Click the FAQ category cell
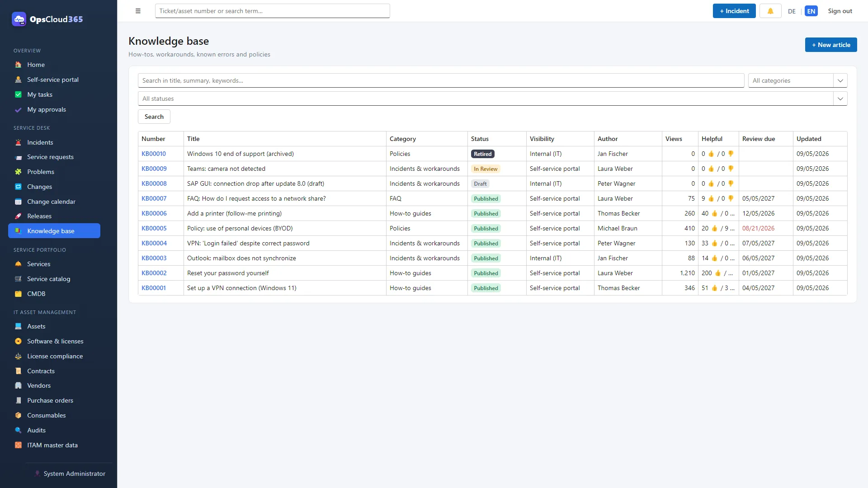868x488 pixels. click(x=427, y=198)
